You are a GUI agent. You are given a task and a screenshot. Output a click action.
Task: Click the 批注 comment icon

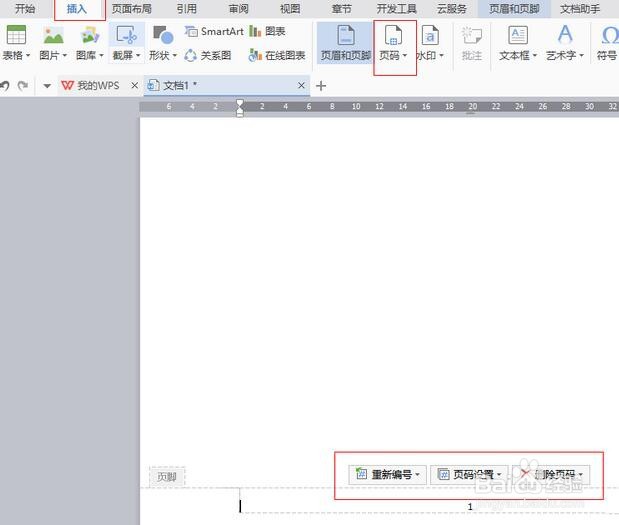tap(472, 38)
